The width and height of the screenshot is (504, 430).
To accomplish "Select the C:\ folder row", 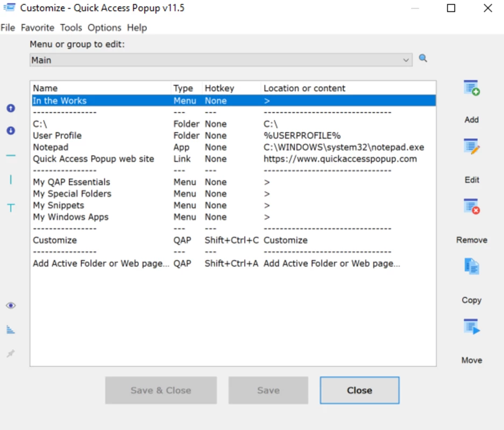I will 233,124.
